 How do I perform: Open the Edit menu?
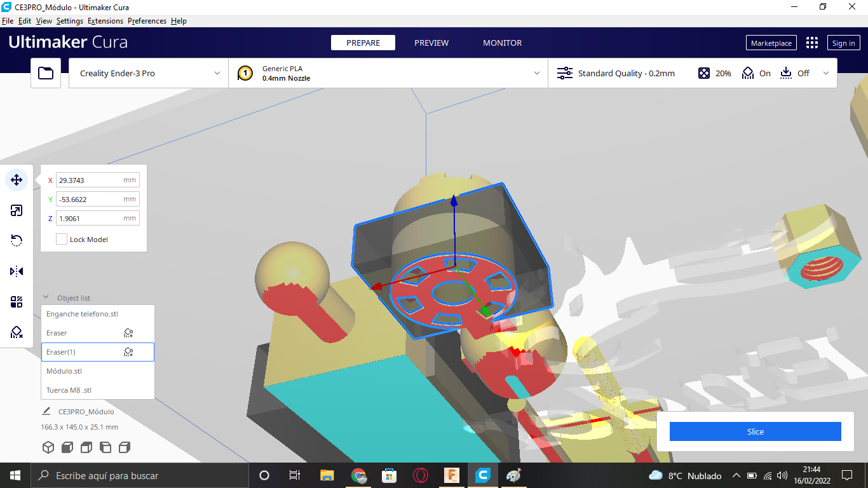[x=25, y=21]
